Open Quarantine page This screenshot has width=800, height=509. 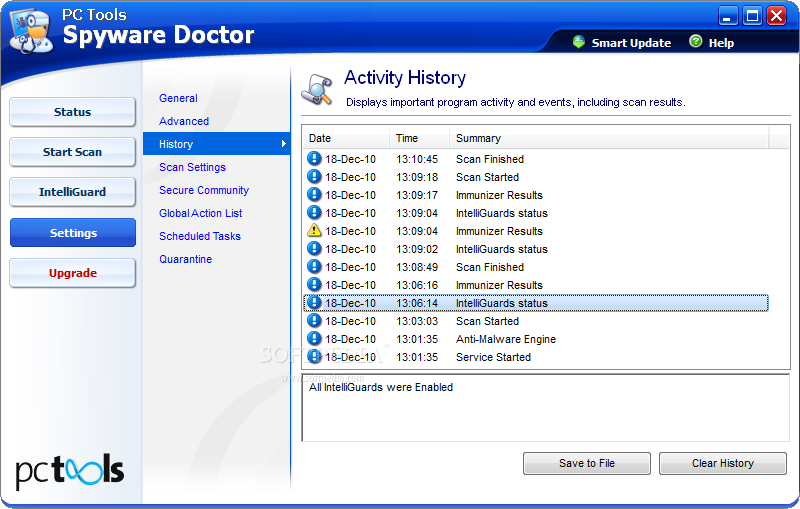click(x=185, y=259)
